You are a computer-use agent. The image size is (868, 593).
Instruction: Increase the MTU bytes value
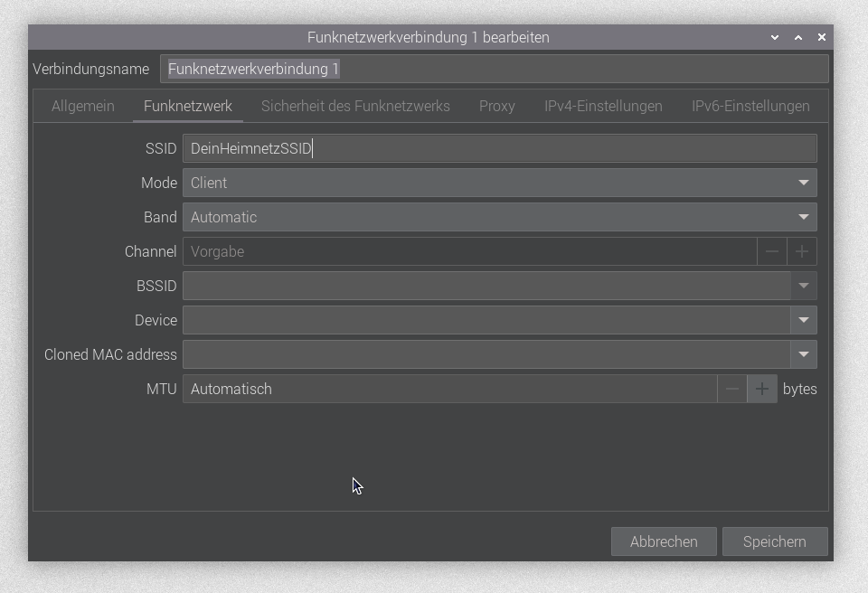point(762,389)
